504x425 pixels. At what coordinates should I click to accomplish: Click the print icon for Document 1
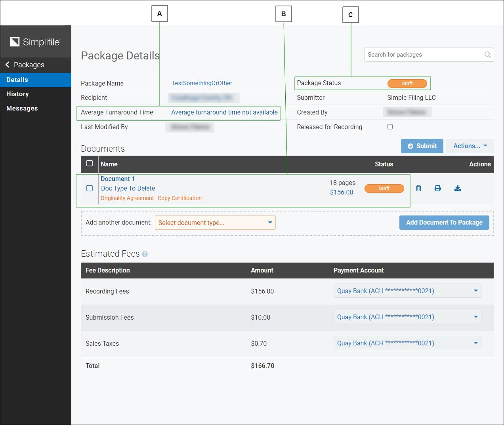coord(438,188)
